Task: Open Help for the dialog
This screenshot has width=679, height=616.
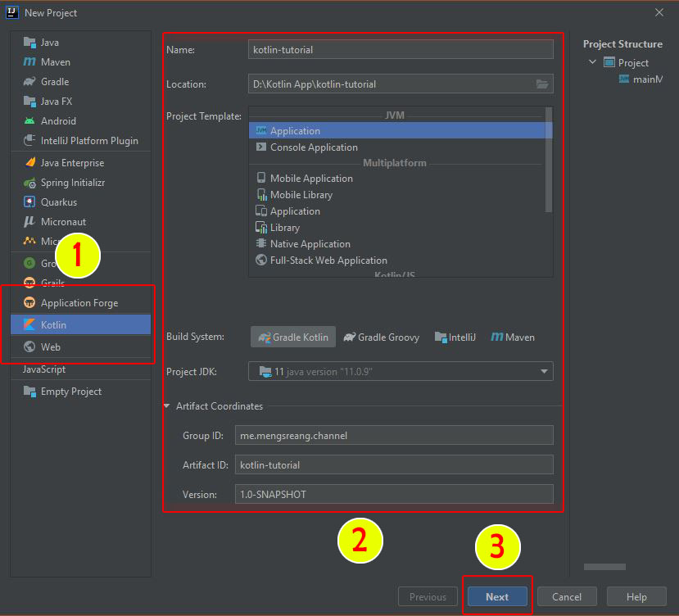Action: point(636,596)
